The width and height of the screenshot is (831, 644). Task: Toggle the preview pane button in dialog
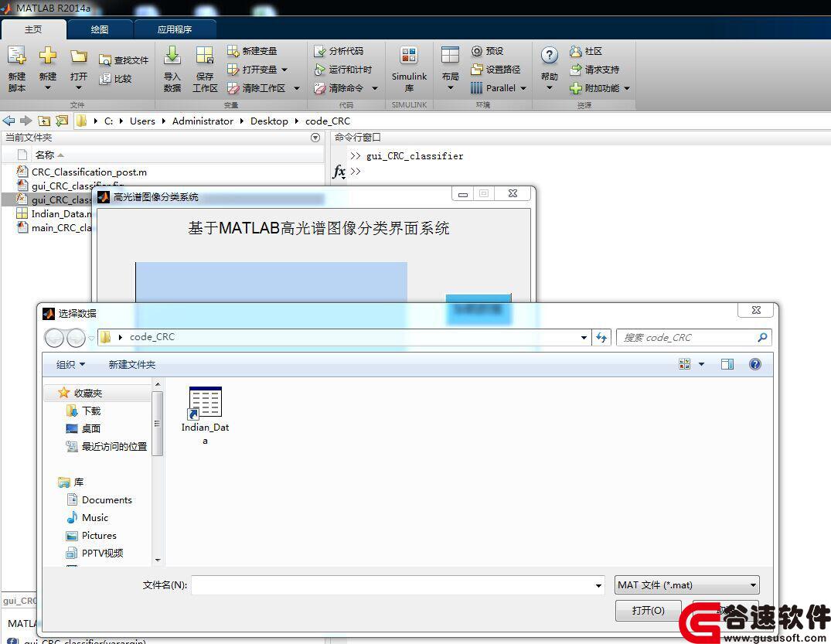coord(727,364)
